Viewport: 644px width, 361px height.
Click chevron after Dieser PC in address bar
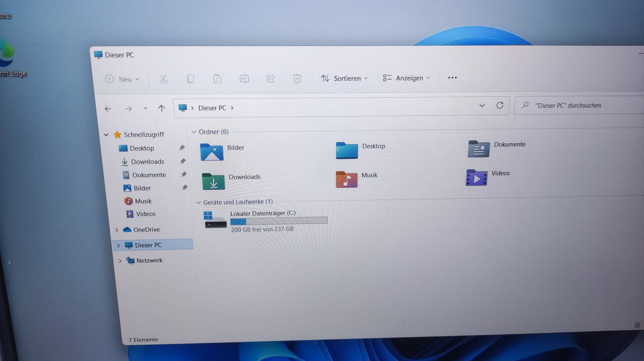tap(232, 108)
